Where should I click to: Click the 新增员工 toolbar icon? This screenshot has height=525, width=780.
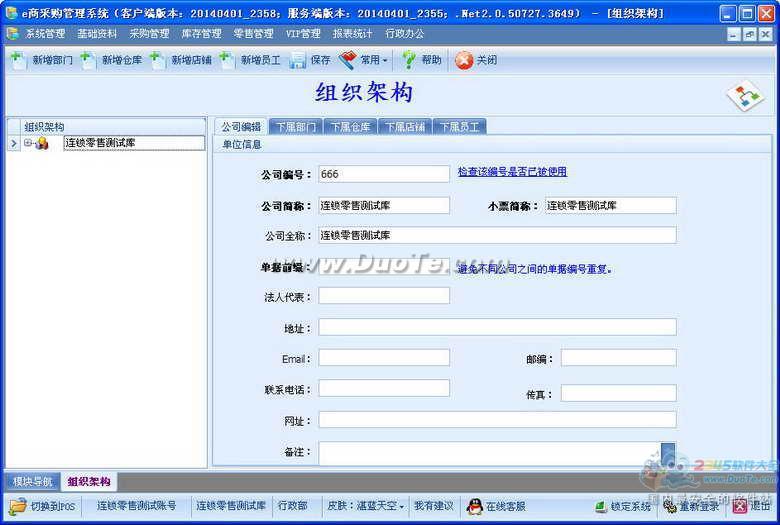coord(226,60)
